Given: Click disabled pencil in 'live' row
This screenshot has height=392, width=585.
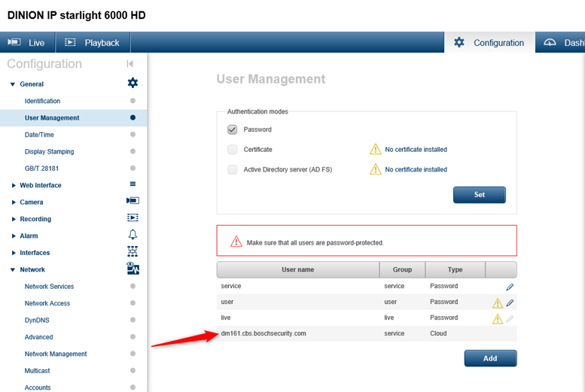Looking at the screenshot, I should coord(510,318).
